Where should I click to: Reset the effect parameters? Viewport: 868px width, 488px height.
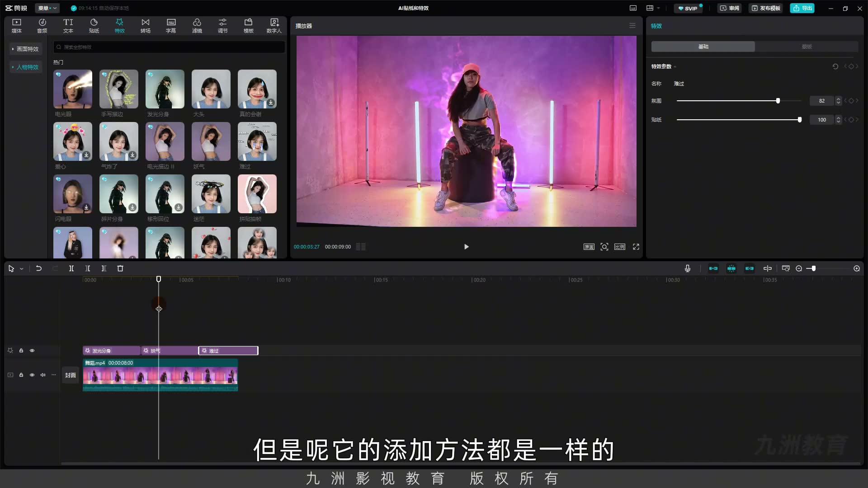point(835,66)
